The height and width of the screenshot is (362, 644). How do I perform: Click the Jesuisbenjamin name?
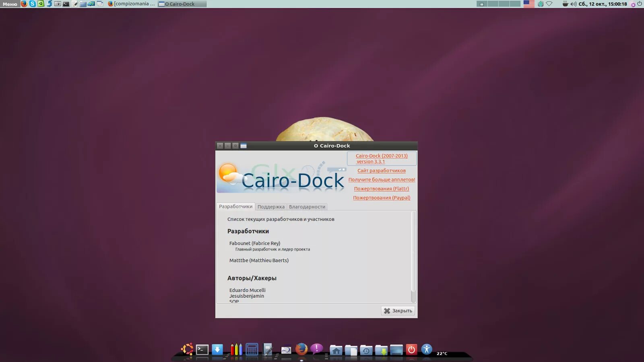247,296
